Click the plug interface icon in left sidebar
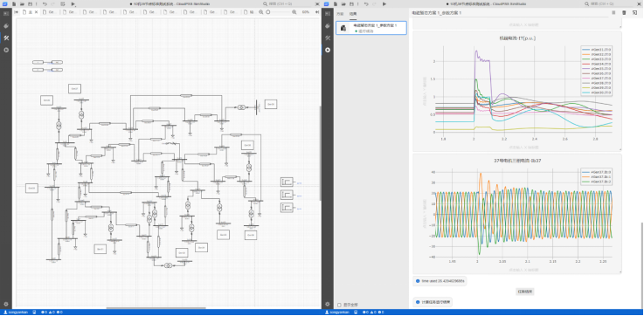Screen dimensions: 644x316 [6, 26]
